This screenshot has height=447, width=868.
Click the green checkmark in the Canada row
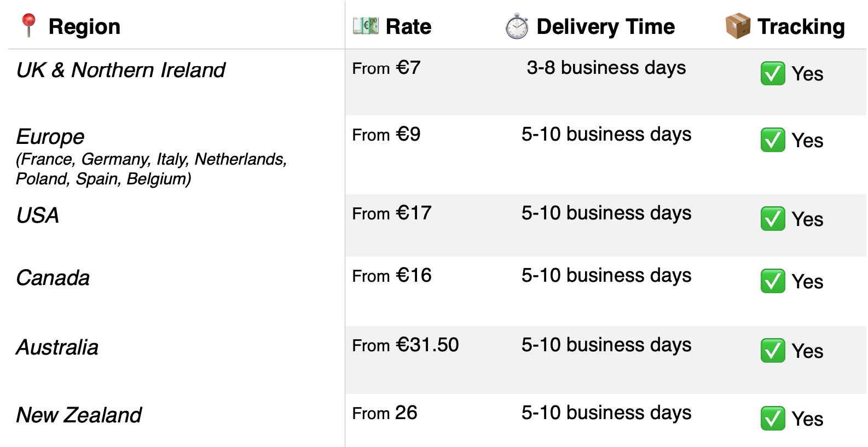pos(773,281)
